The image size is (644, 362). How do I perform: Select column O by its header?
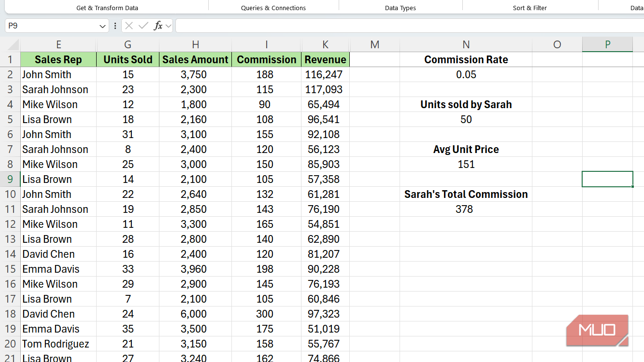(x=557, y=45)
